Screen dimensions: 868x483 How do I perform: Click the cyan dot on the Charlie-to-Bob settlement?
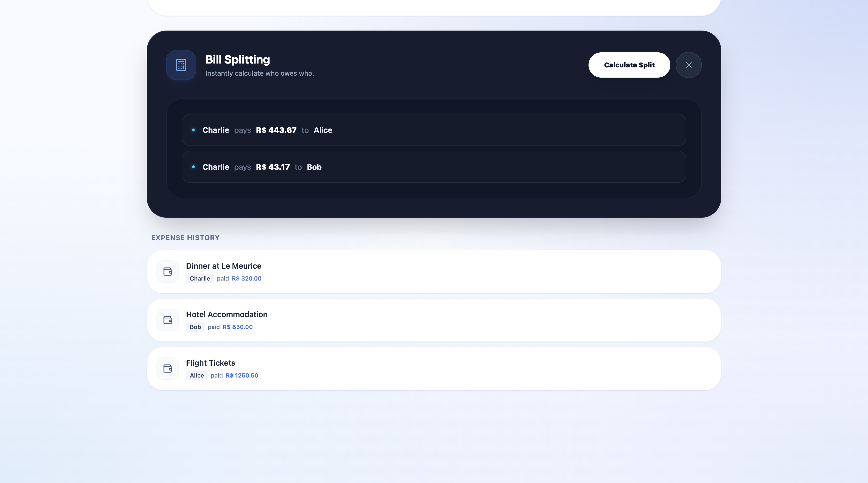point(194,167)
